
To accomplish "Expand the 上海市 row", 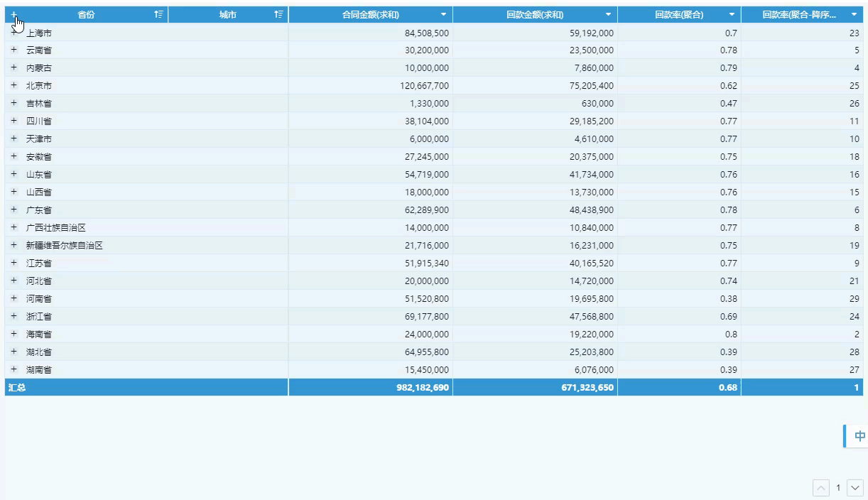I will coord(13,32).
